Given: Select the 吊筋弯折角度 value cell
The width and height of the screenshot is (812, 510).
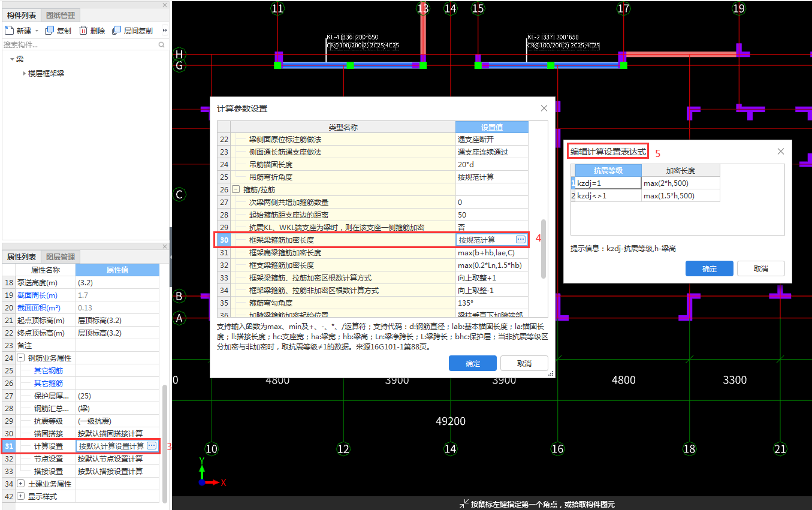Looking at the screenshot, I should point(492,177).
